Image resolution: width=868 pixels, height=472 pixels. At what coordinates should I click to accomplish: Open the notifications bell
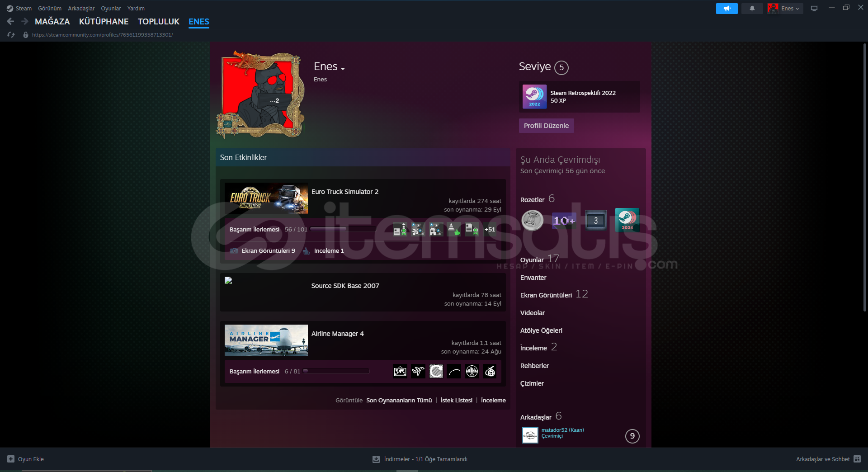752,9
